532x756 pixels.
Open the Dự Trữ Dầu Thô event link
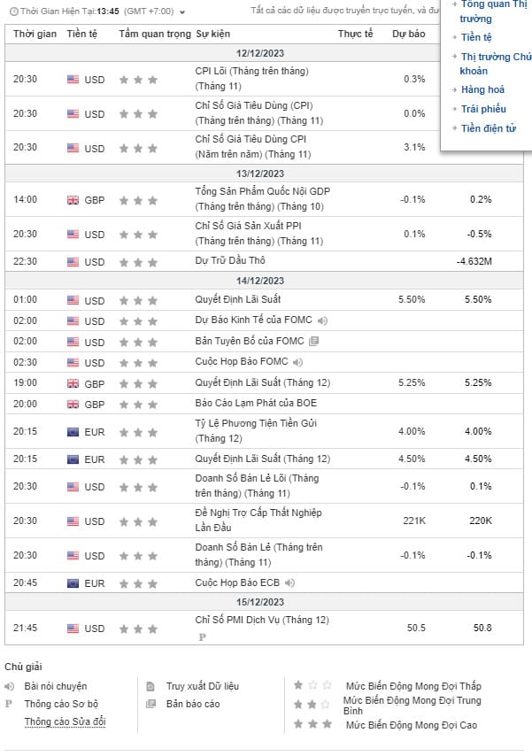point(230,261)
